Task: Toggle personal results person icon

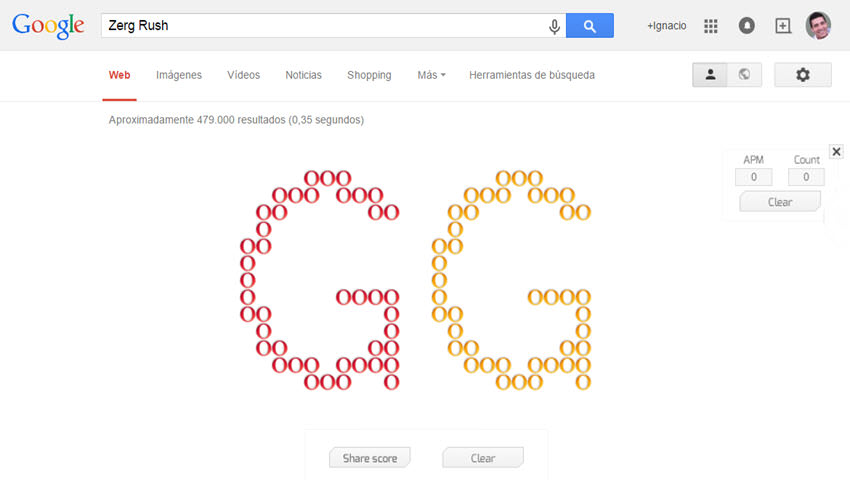Action: pos(710,75)
